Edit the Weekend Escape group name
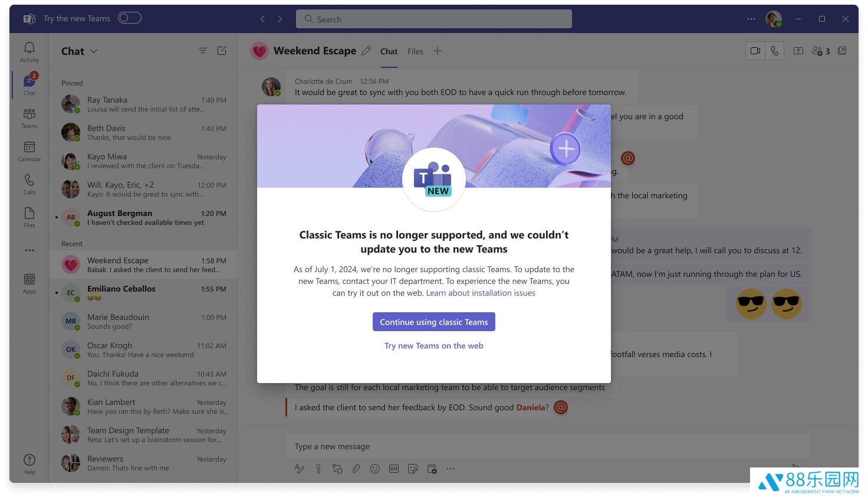 366,51
